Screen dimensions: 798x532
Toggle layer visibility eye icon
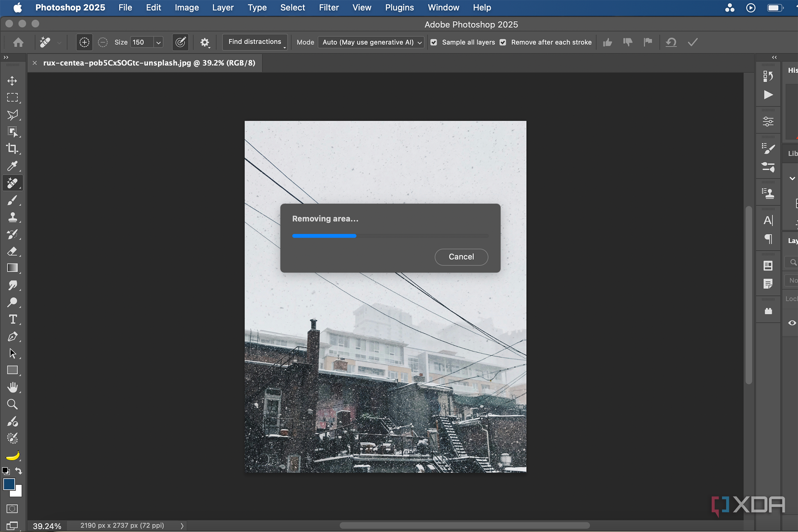pyautogui.click(x=792, y=323)
